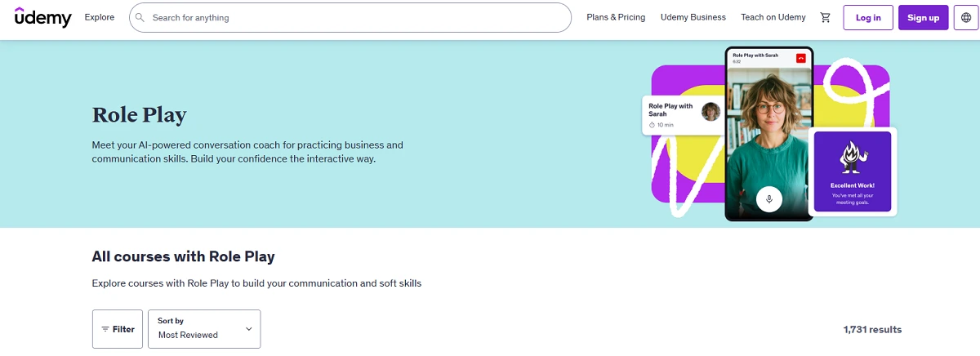Screen dimensions: 980x356
Task: Click the Excellent Work purple card
Action: (853, 171)
